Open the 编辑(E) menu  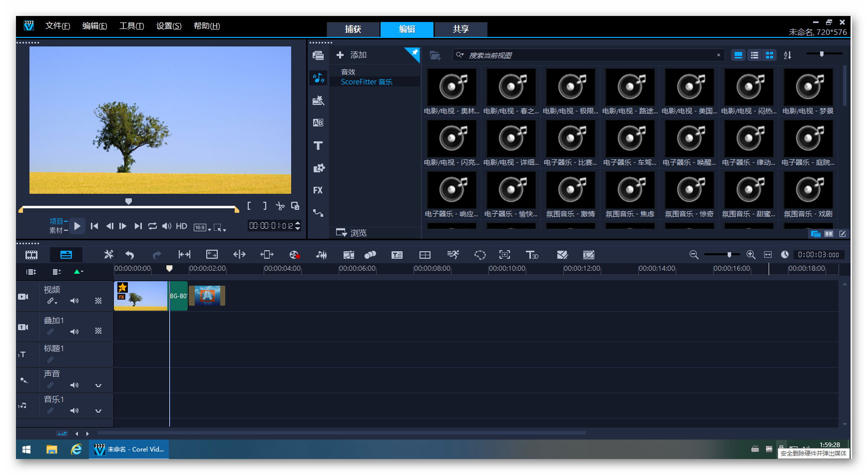[94, 26]
